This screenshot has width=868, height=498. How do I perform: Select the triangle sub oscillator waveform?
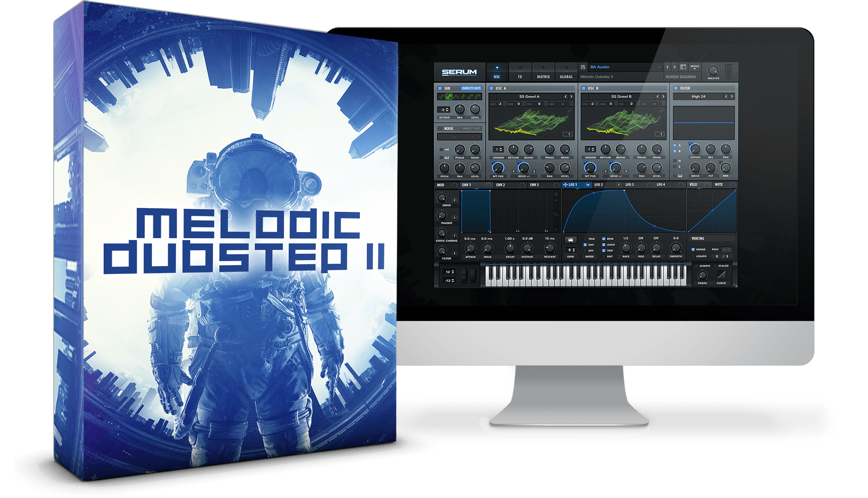coord(456,97)
